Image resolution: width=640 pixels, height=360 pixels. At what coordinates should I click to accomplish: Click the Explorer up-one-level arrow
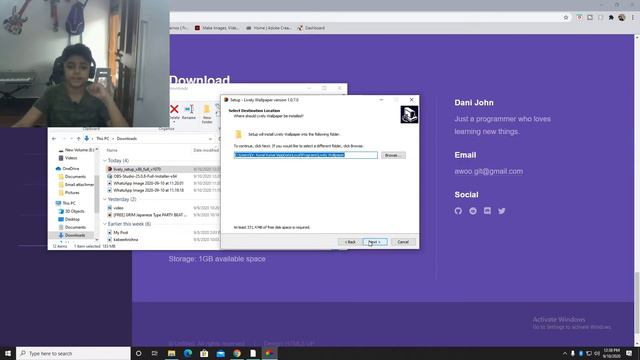pyautogui.click(x=79, y=139)
